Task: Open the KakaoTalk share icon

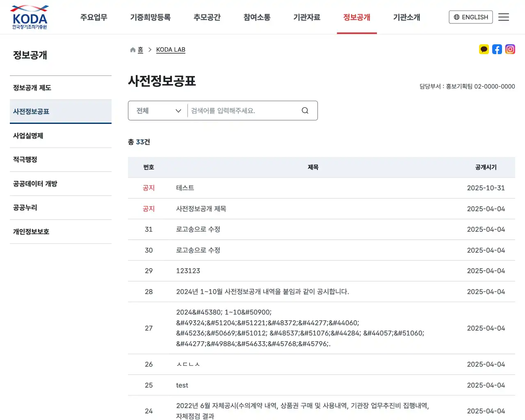Action: pyautogui.click(x=484, y=49)
